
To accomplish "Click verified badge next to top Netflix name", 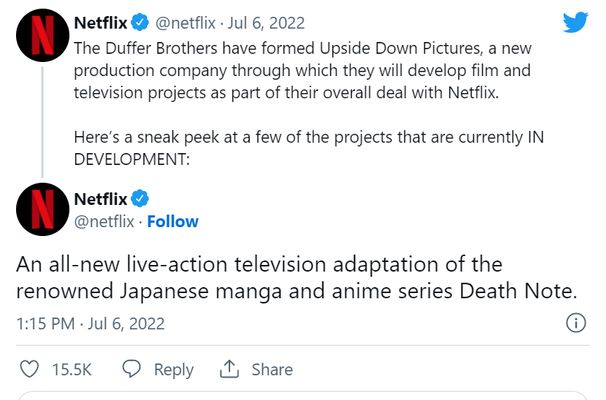I will pos(140,22).
